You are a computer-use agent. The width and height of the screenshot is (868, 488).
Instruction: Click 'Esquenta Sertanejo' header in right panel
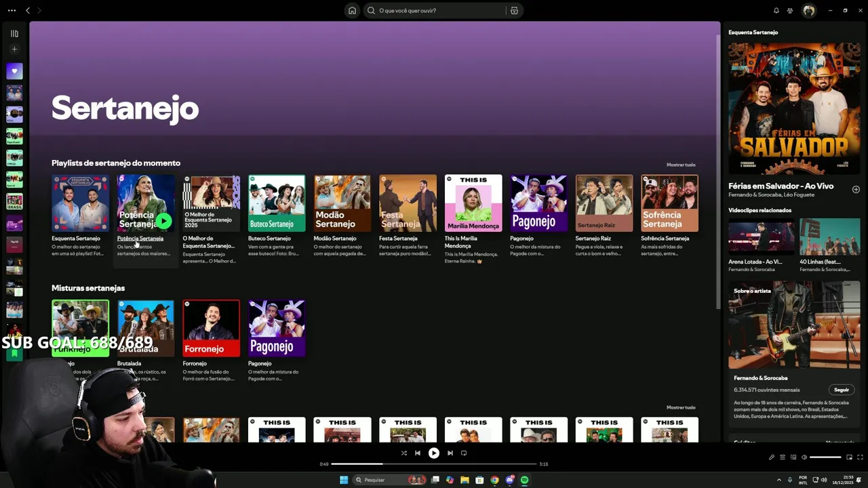coord(753,33)
